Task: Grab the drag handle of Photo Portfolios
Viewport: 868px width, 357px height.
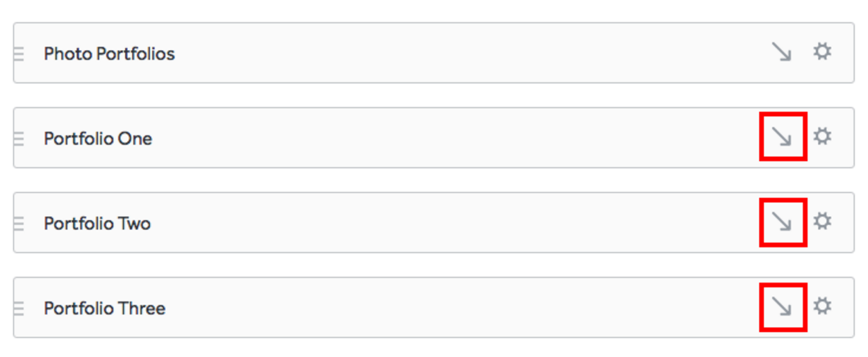Action: [19, 53]
